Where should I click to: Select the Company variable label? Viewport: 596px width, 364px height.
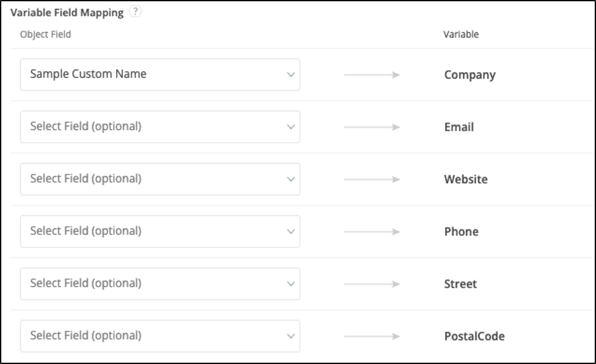[470, 75]
